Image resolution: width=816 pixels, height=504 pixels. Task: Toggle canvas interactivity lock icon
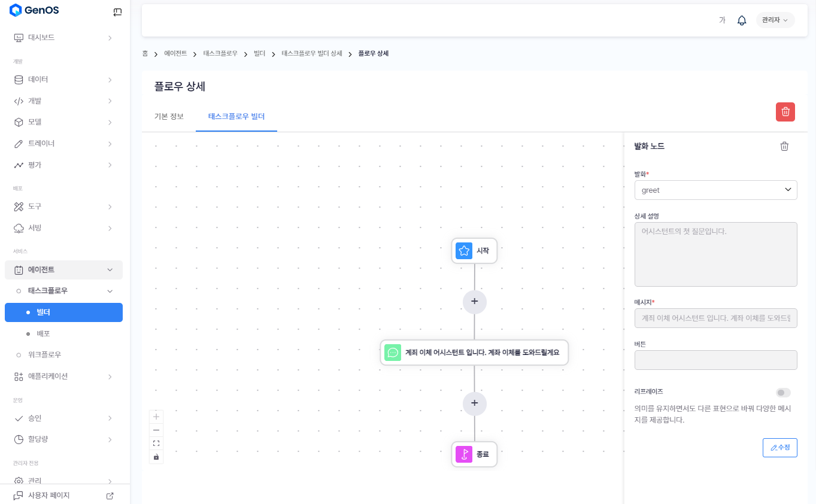pyautogui.click(x=156, y=457)
